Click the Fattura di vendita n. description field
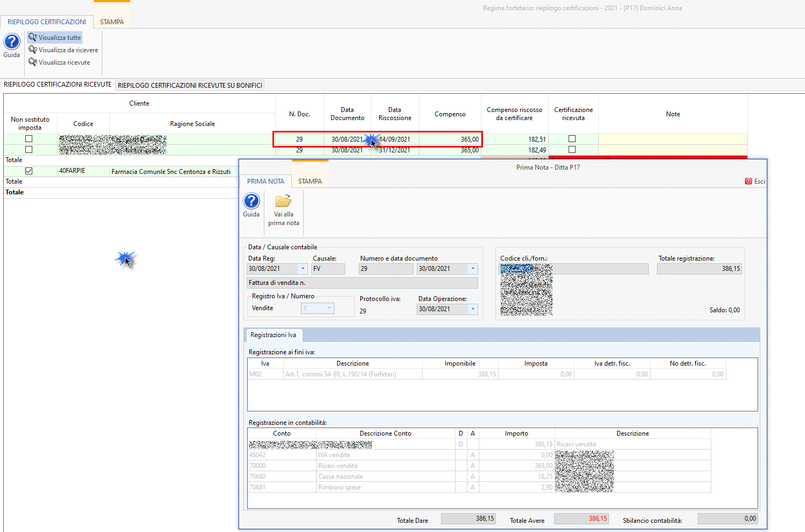The image size is (805, 532). pyautogui.click(x=362, y=283)
